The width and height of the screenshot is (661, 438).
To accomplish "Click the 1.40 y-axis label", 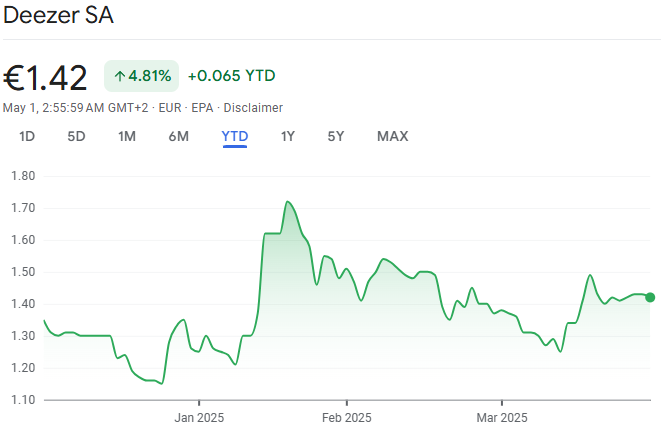I will pyautogui.click(x=23, y=304).
